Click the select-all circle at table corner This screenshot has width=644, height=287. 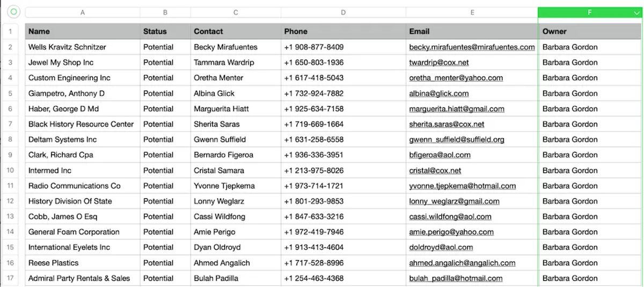pos(13,12)
